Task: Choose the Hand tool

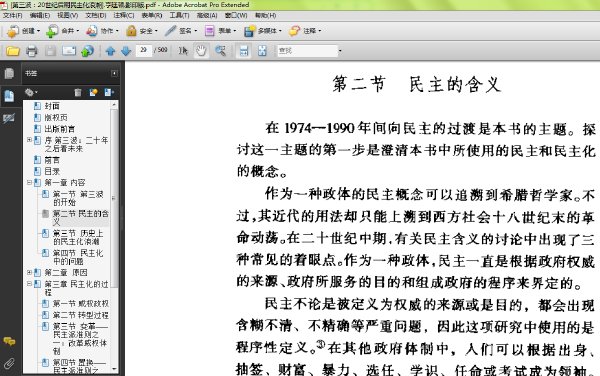Action: (x=201, y=51)
